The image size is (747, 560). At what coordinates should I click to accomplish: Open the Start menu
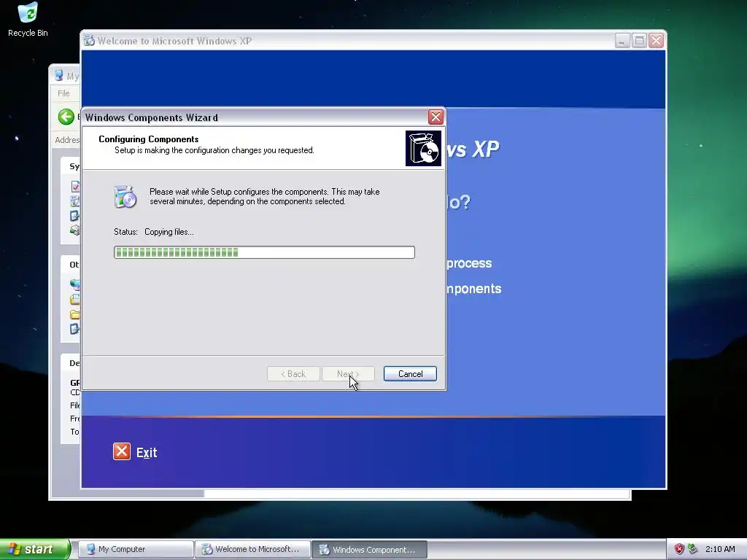coord(35,550)
